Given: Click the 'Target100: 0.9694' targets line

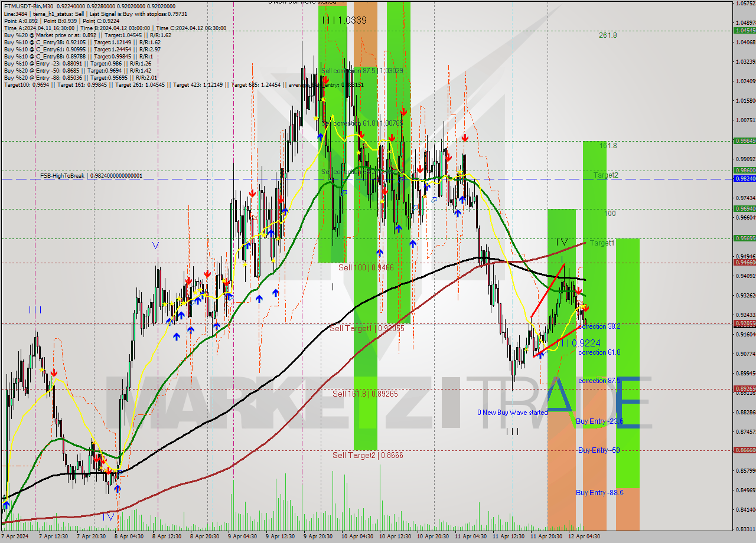Looking at the screenshot, I should (183, 84).
